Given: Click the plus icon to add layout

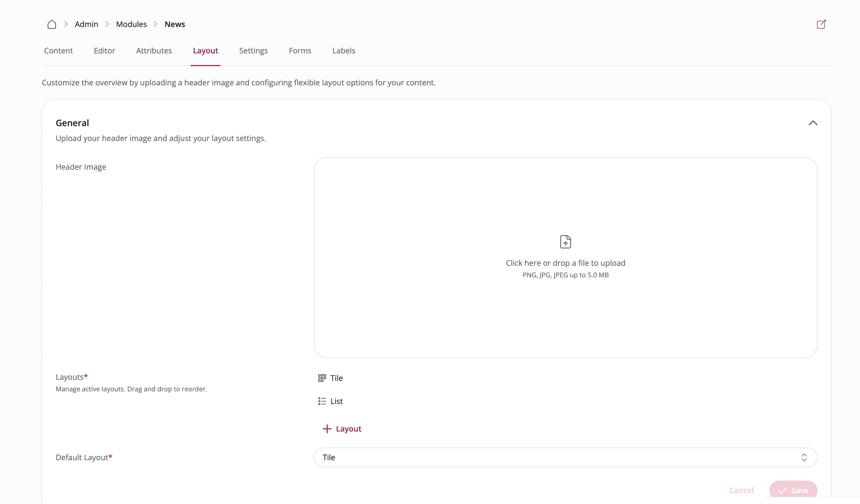Looking at the screenshot, I should tap(327, 429).
